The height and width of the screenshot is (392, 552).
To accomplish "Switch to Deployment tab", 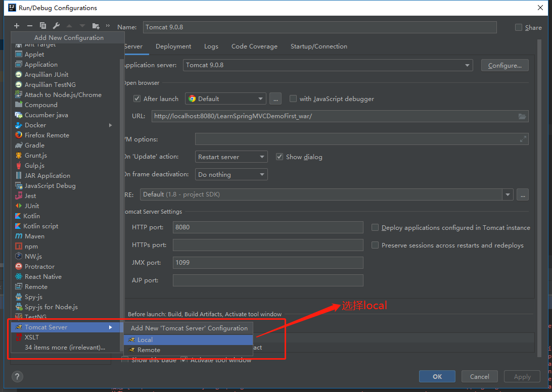I will click(173, 46).
